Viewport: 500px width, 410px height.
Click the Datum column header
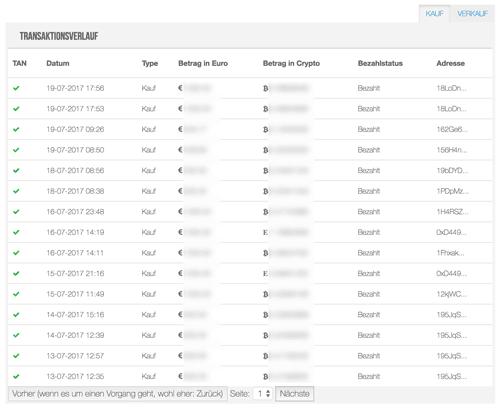(x=58, y=63)
